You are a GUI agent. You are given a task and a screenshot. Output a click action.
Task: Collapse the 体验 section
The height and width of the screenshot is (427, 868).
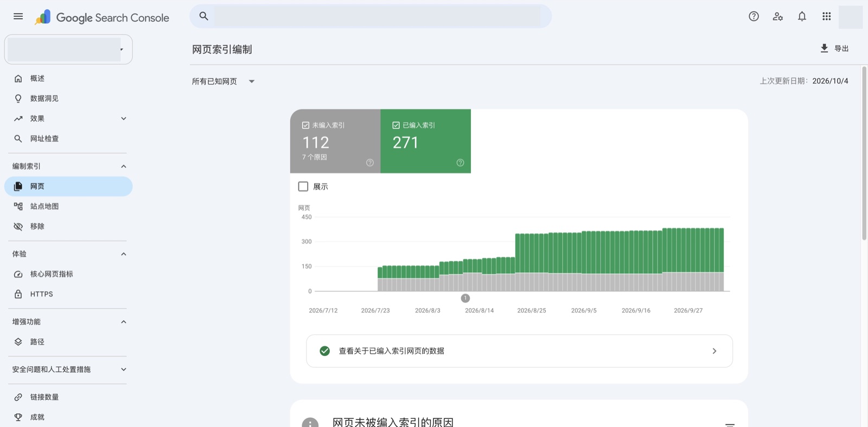coord(124,254)
